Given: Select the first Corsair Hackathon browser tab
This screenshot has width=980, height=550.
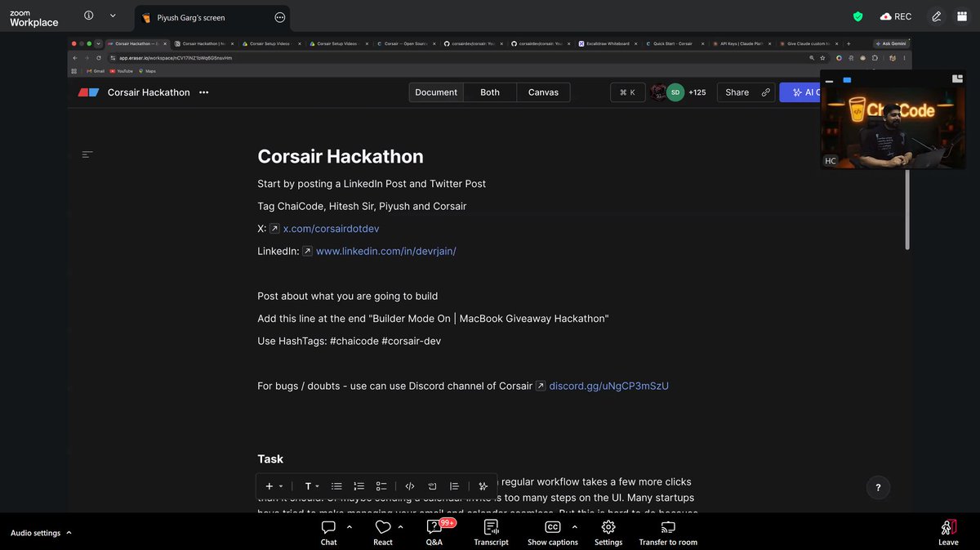Looking at the screenshot, I should (x=136, y=43).
